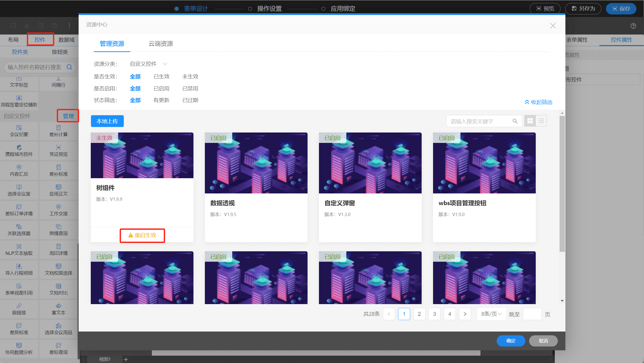This screenshot has height=363, width=644.
Task: Pick the 关联选择器 control icon
Action: [x=19, y=227]
